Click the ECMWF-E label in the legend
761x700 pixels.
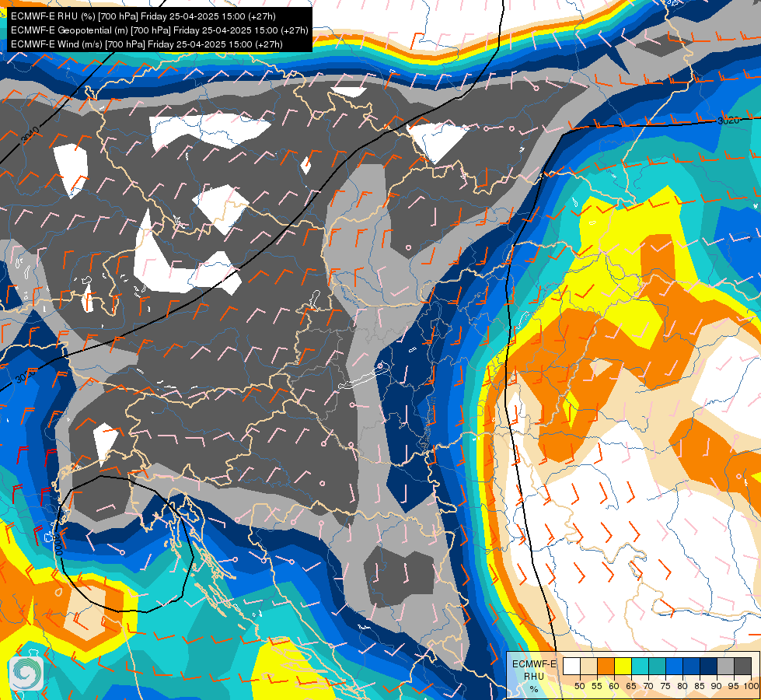(x=534, y=663)
